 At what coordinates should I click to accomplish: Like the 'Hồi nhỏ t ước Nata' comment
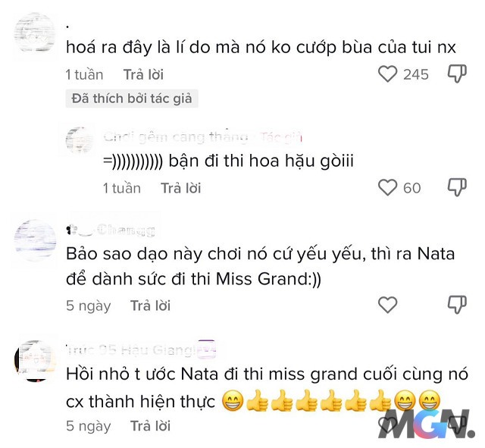click(x=387, y=425)
